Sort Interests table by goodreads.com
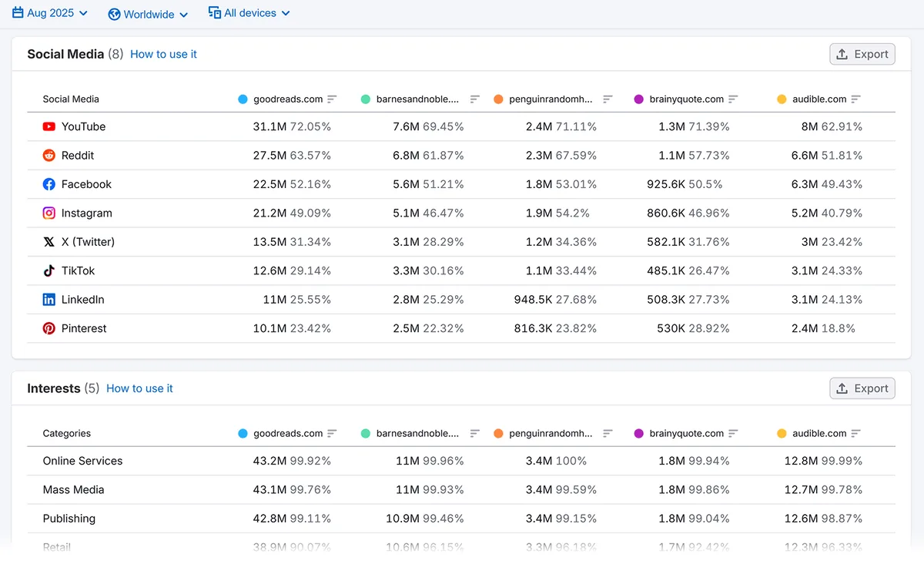 click(x=332, y=434)
